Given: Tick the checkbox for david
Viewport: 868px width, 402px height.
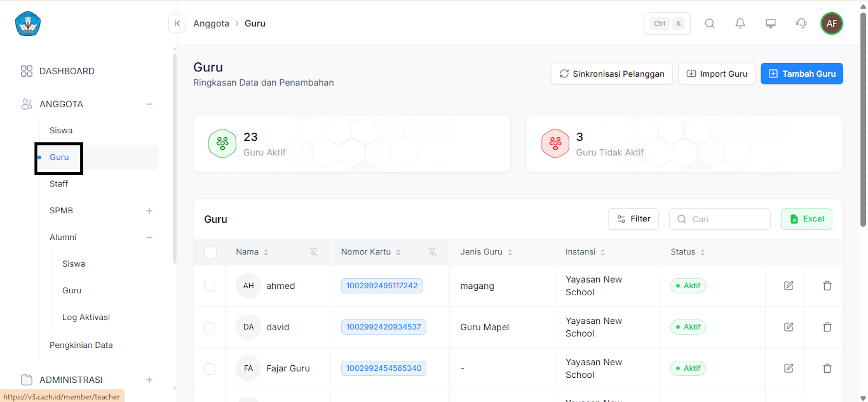Looking at the screenshot, I should pos(210,327).
